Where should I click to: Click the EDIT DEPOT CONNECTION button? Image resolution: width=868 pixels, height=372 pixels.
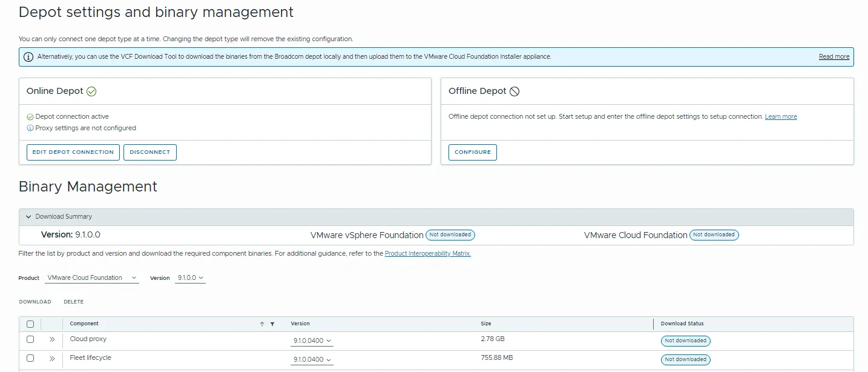coord(73,152)
